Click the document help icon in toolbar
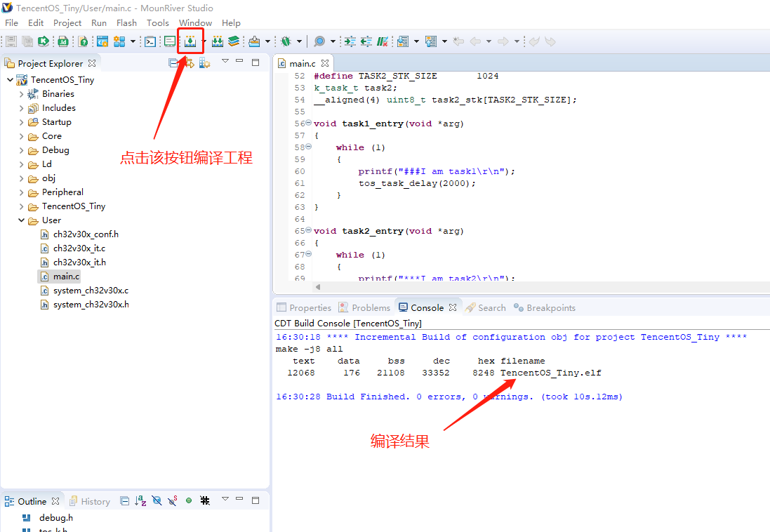Screen dimensions: 770x532 [83, 41]
